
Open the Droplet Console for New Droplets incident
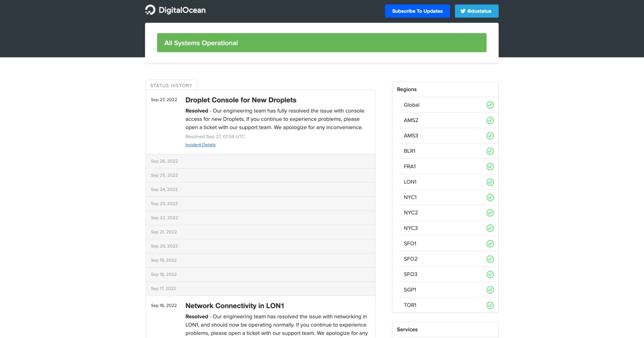(241, 100)
